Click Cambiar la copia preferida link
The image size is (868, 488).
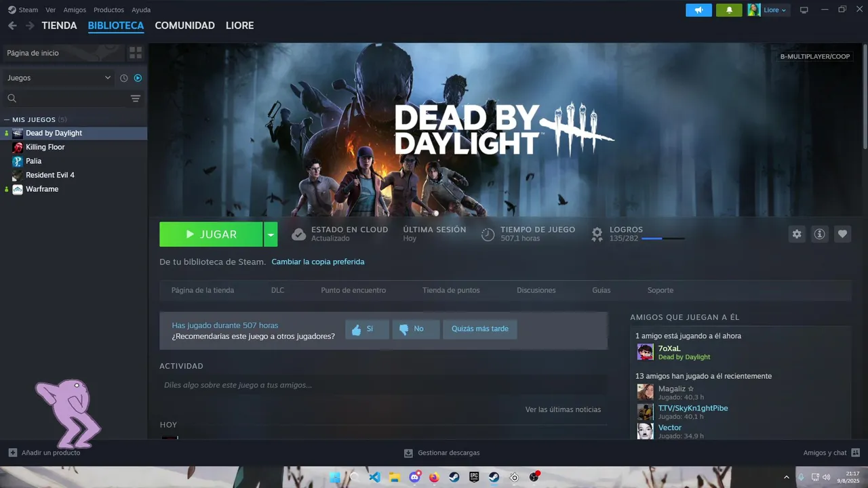[x=318, y=262]
